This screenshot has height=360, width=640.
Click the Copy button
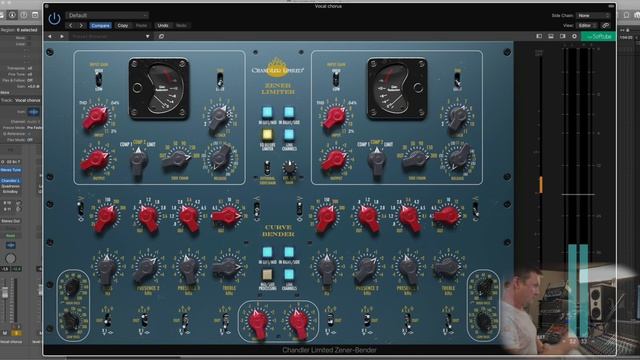click(x=122, y=25)
